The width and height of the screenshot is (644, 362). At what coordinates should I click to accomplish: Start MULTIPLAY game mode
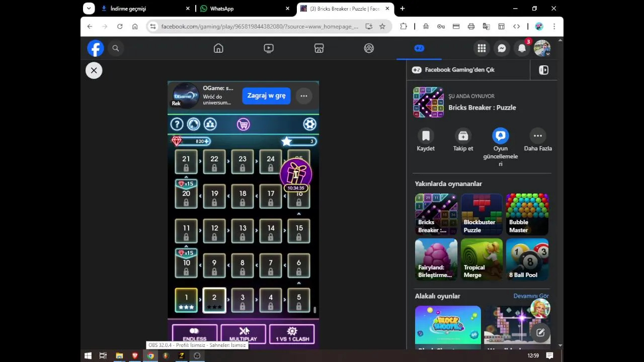click(243, 334)
